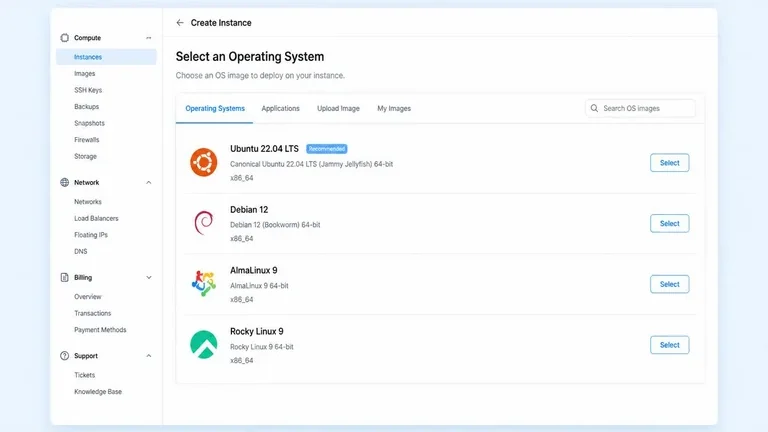Screen dimensions: 768x432
Task: Open the Networks page
Action: (x=88, y=202)
